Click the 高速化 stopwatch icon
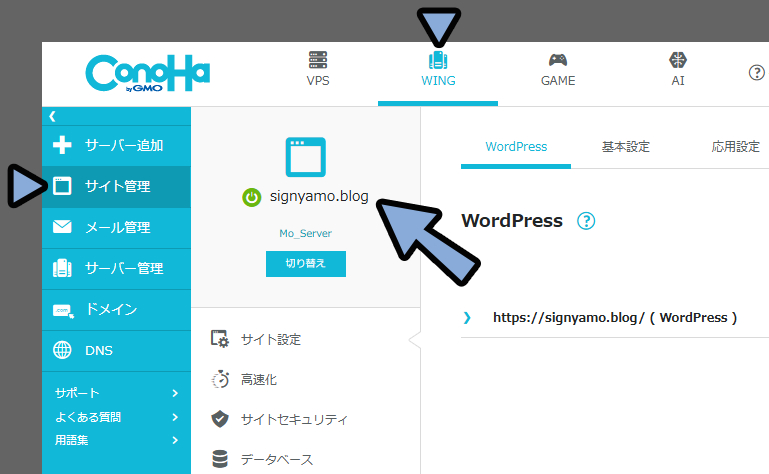This screenshot has width=769, height=474. coord(220,379)
